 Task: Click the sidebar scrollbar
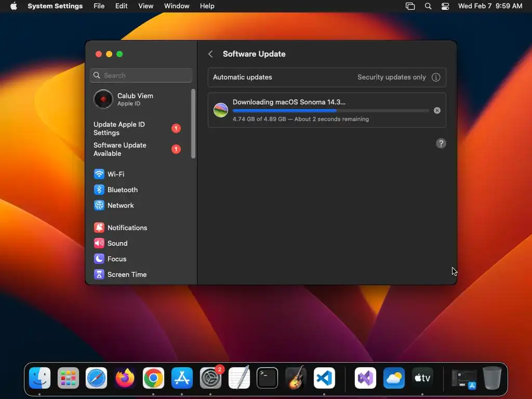[x=193, y=124]
